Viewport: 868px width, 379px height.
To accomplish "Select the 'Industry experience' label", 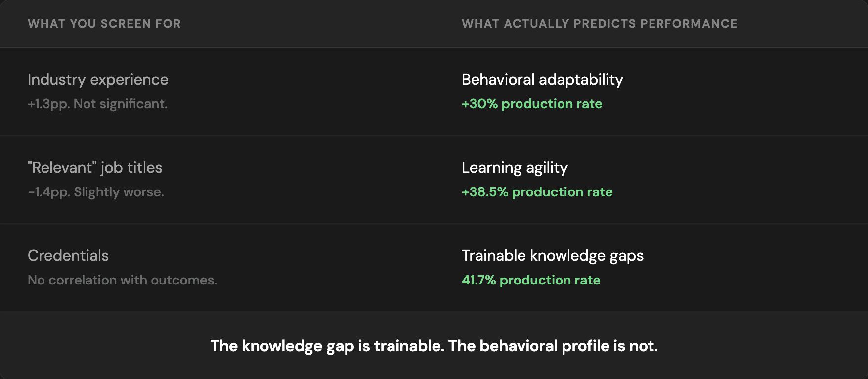I will [x=98, y=80].
